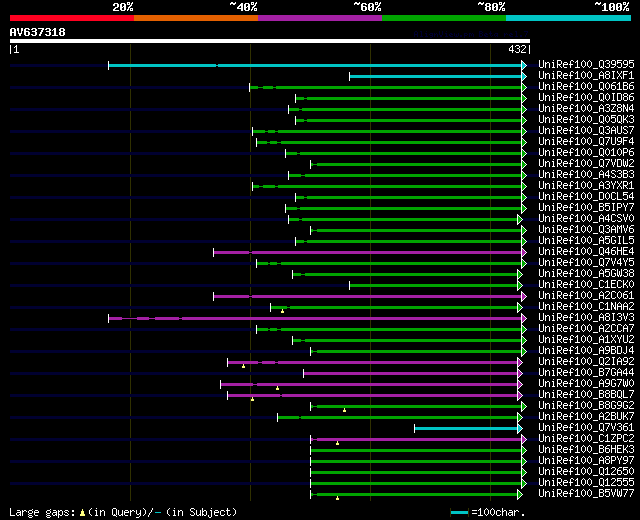Click the UniRef100_Q2IA92 label
The height and width of the screenshot is (520, 640).
click(x=586, y=362)
